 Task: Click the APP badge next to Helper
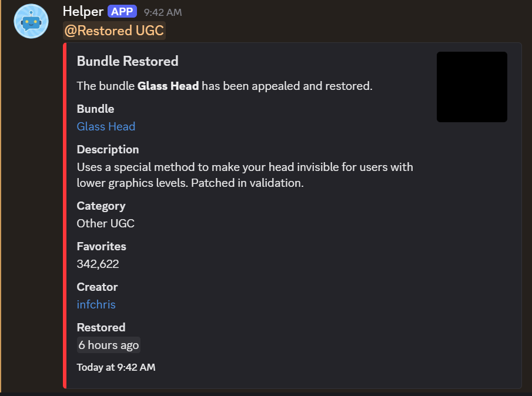(122, 12)
